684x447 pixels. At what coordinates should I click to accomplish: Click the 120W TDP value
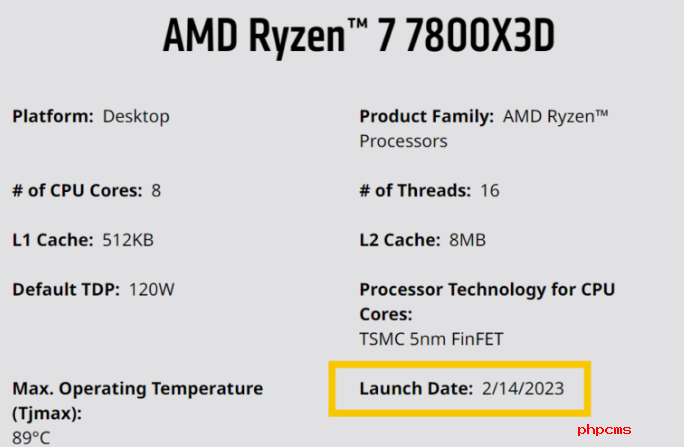[x=151, y=290]
